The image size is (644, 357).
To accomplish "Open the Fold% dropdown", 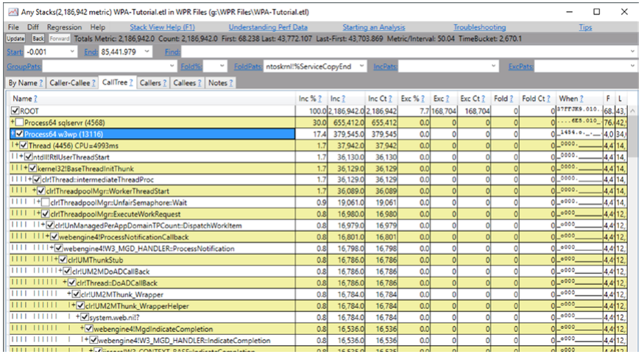I will pyautogui.click(x=222, y=66).
